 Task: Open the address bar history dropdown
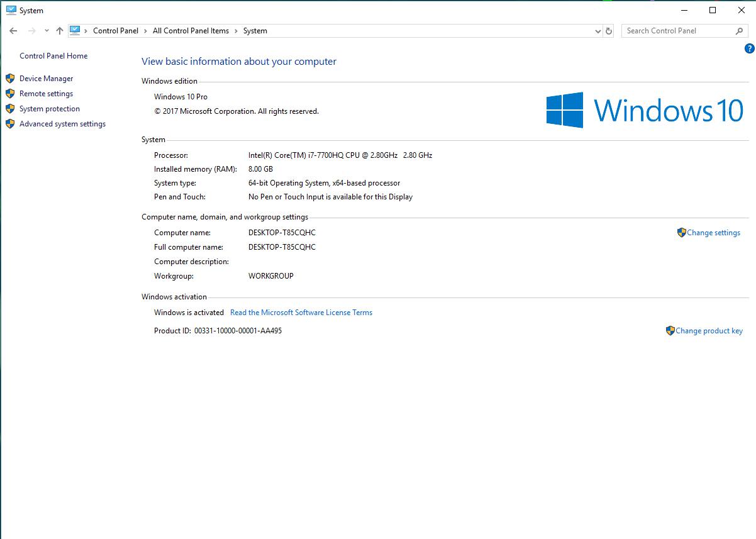(598, 31)
